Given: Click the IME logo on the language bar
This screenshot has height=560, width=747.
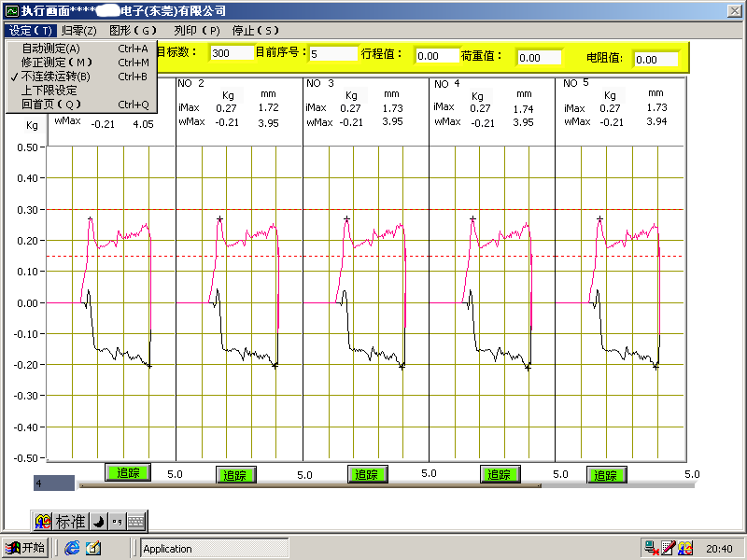Looking at the screenshot, I should [43, 521].
